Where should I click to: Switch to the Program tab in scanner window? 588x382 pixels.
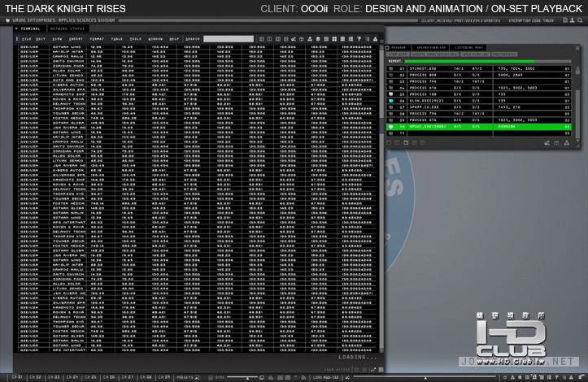coord(399,48)
